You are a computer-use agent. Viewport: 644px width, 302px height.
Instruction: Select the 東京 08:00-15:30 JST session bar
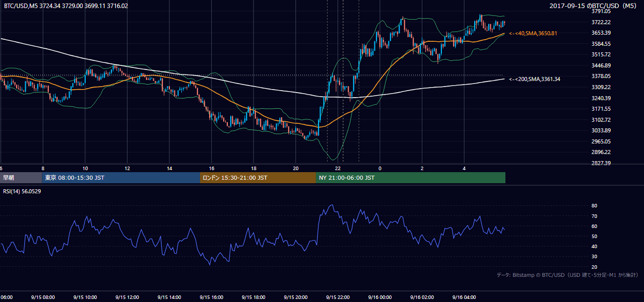point(121,178)
